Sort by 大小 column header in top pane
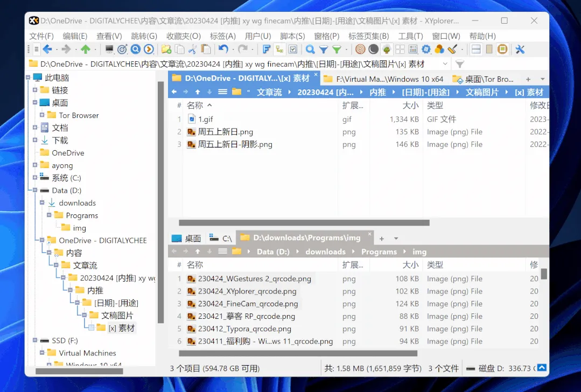Screen dimensions: 581x392 click(x=410, y=106)
